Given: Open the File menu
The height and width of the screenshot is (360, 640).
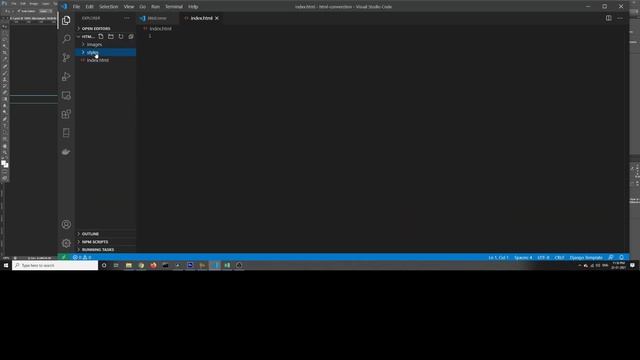Looking at the screenshot, I should [76, 7].
